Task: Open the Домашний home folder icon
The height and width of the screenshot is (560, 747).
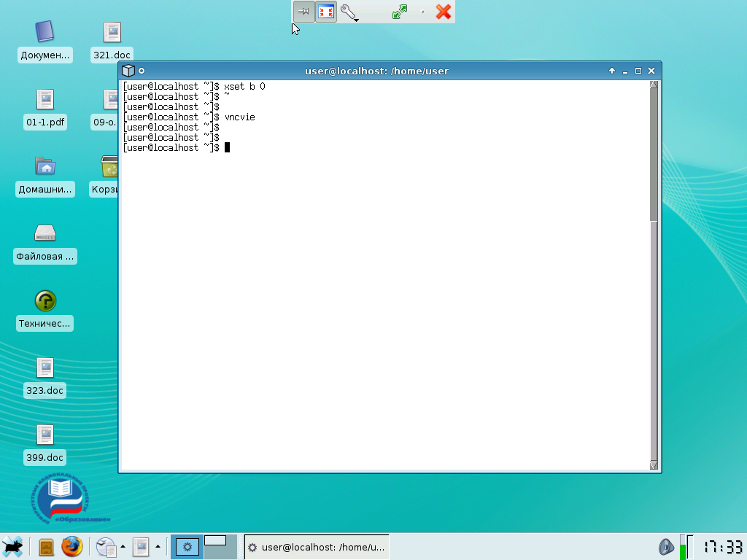Action: (x=44, y=167)
